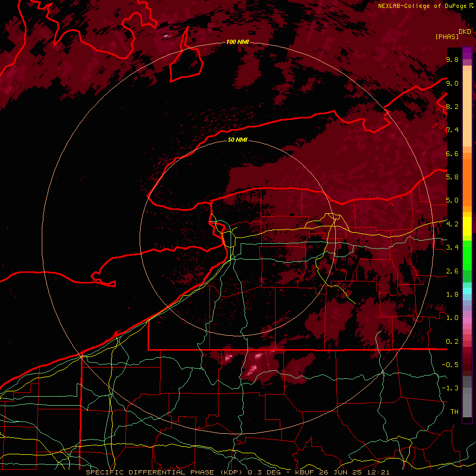Click the 1.0 value on color scale
The height and width of the screenshot is (476, 476).
click(452, 318)
